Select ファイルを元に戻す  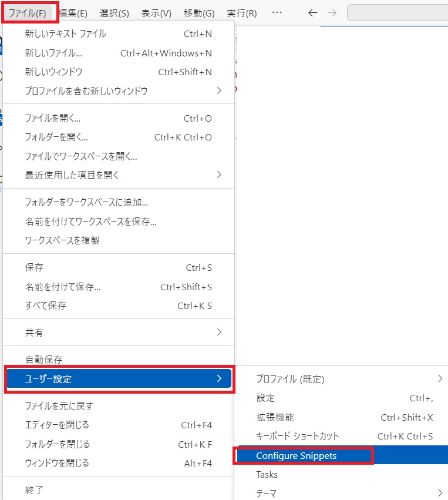click(119, 406)
